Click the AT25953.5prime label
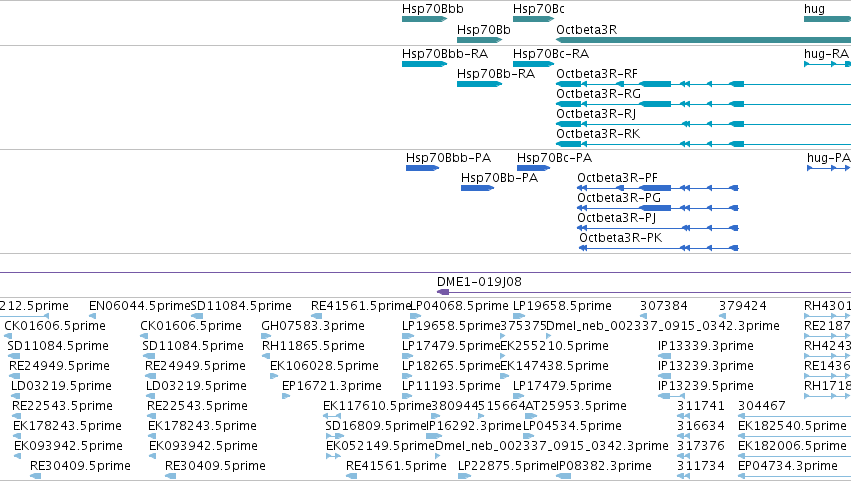 pyautogui.click(x=576, y=407)
